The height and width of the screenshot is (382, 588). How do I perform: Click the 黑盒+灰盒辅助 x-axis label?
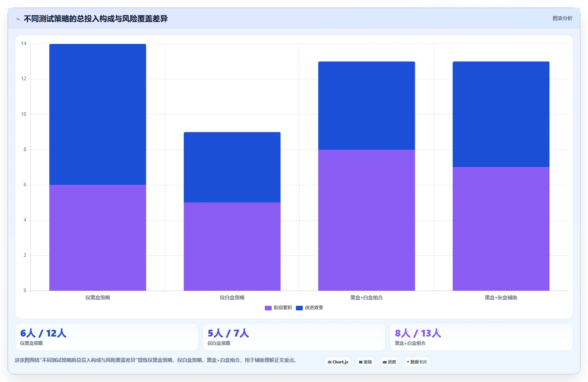coord(501,297)
